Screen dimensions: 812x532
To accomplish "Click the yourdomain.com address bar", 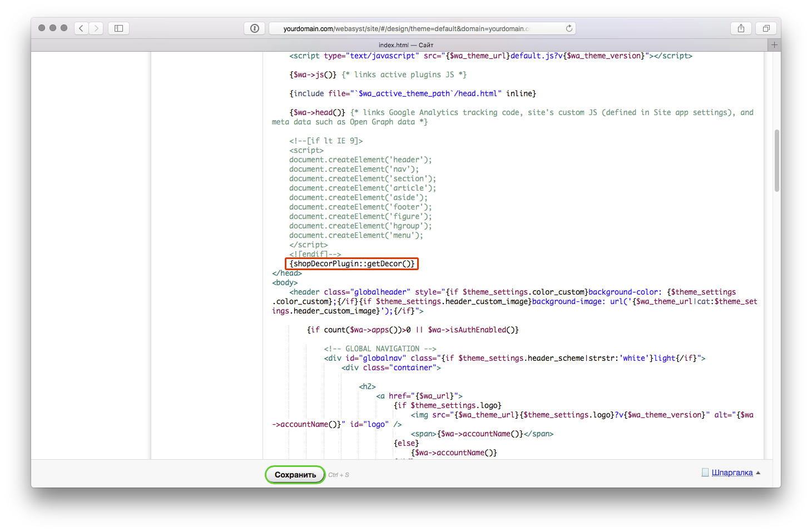I will coord(422,28).
